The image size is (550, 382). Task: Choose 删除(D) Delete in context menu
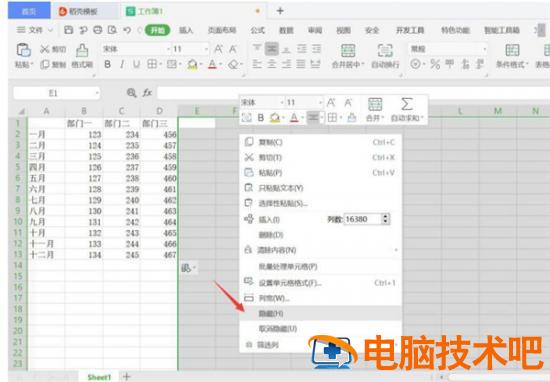click(x=321, y=235)
